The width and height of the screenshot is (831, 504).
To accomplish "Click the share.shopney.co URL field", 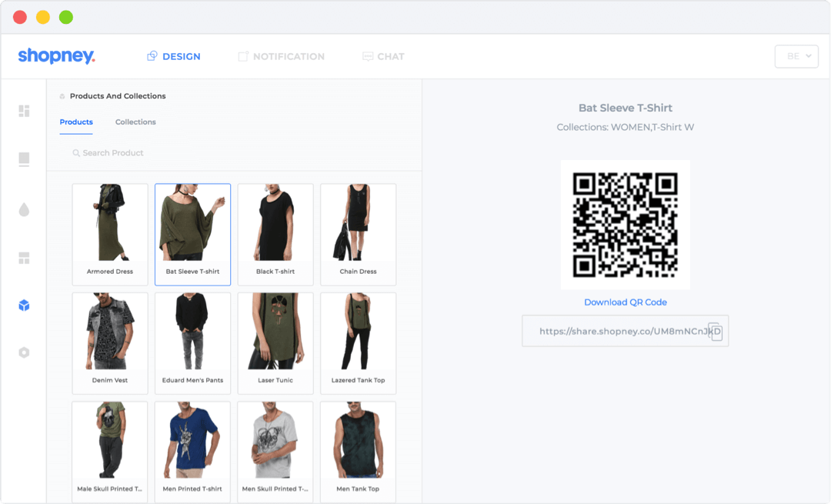I will tap(626, 331).
